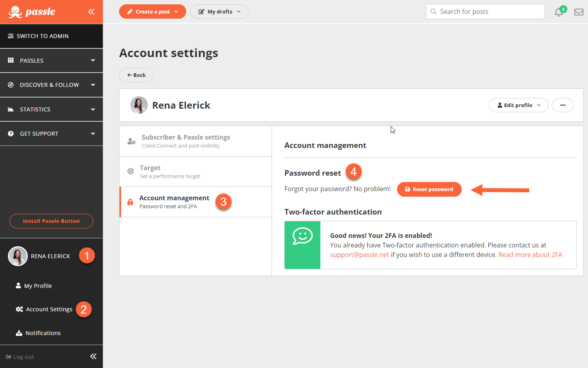Image resolution: width=588 pixels, height=368 pixels.
Task: Open Read more about 2FA link
Action: [x=530, y=255]
